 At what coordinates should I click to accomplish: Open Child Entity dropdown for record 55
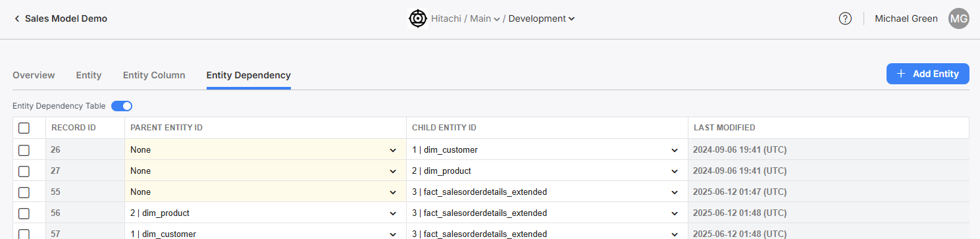click(547, 192)
